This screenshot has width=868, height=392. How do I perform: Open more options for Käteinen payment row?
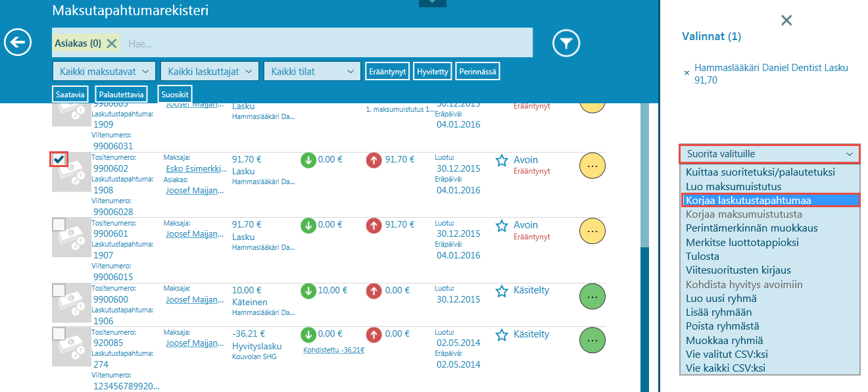[592, 297]
